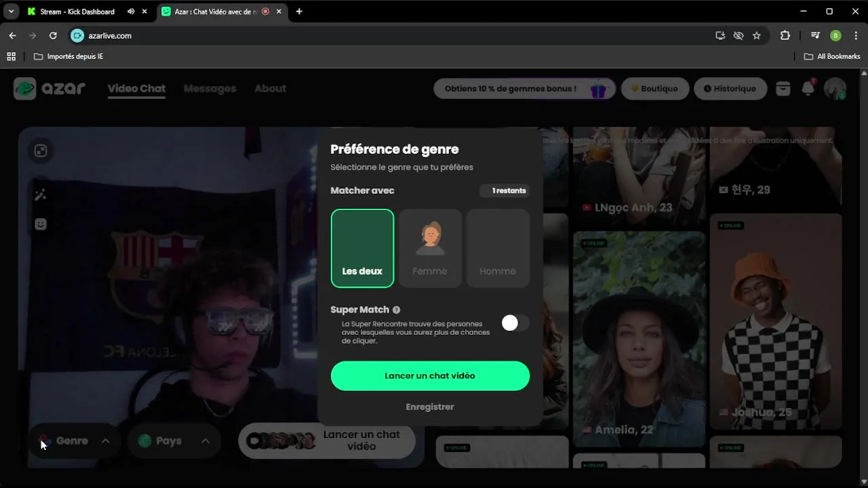Go back in browser

coord(12,35)
